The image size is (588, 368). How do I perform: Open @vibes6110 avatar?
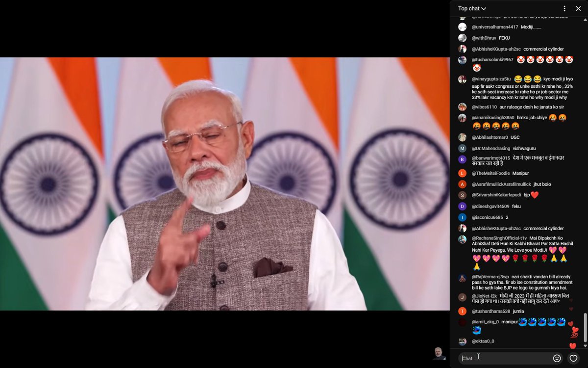[x=462, y=107]
